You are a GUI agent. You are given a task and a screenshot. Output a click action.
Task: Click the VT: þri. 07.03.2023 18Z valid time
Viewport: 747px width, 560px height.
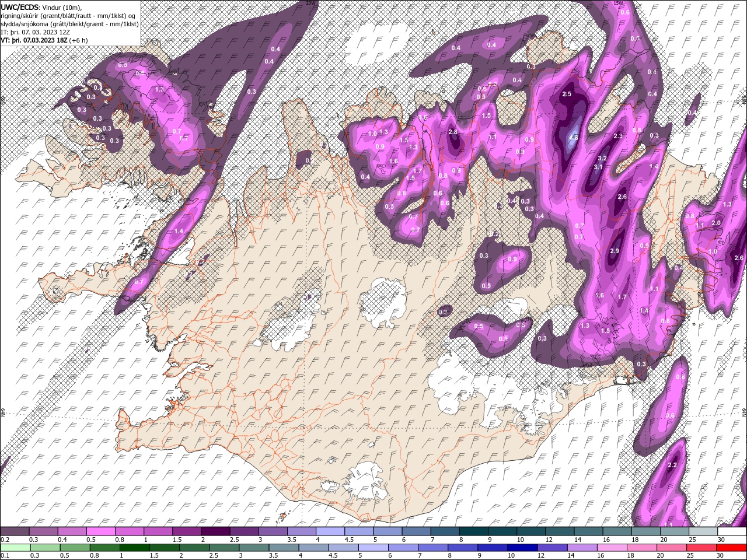[34, 40]
